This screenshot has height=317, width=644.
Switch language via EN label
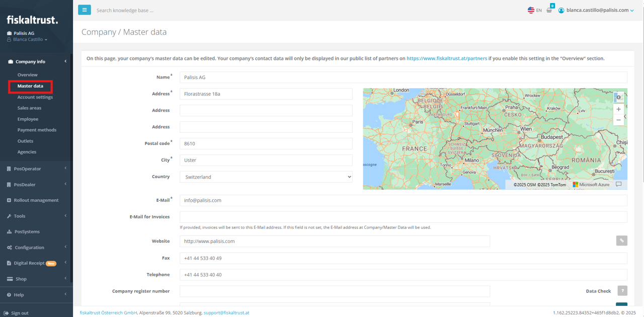[539, 10]
